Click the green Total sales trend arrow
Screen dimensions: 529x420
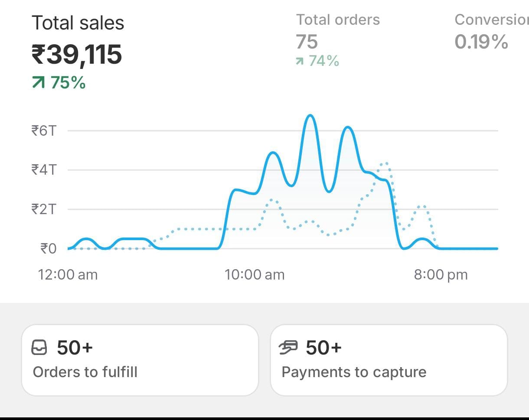(x=39, y=82)
